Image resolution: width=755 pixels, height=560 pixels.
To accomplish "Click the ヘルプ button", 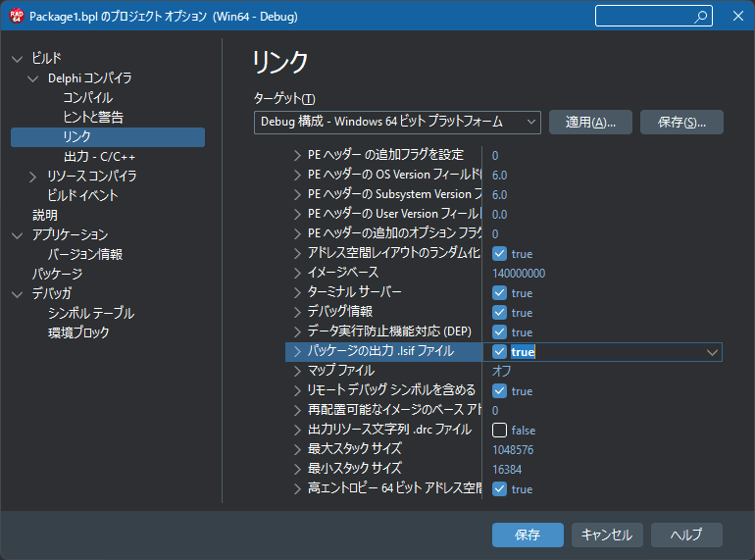I will coord(686,535).
